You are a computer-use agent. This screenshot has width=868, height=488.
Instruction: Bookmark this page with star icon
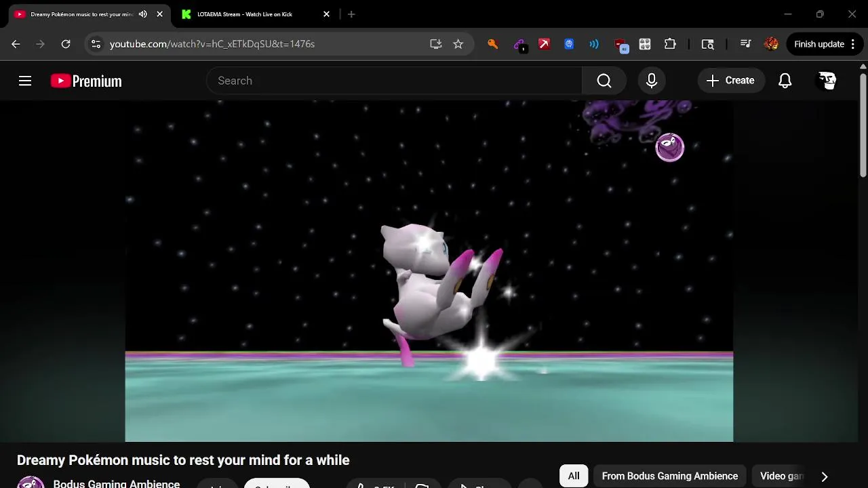(458, 44)
